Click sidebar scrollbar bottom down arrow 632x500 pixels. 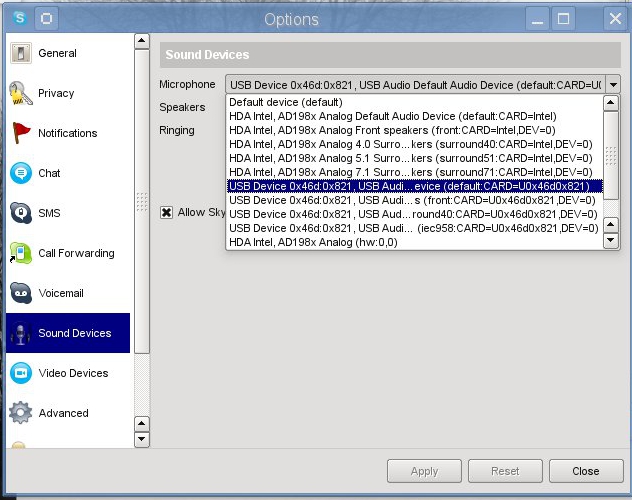[141, 439]
